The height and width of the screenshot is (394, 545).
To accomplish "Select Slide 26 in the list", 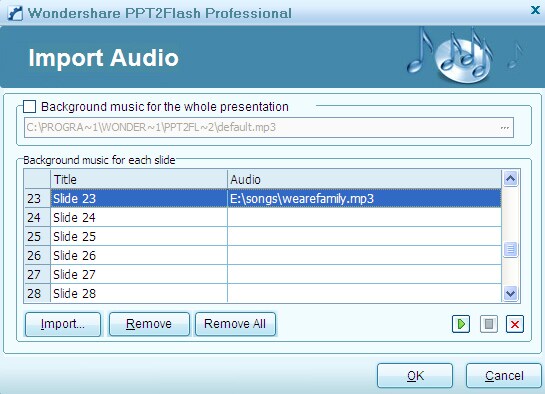I will [139, 256].
